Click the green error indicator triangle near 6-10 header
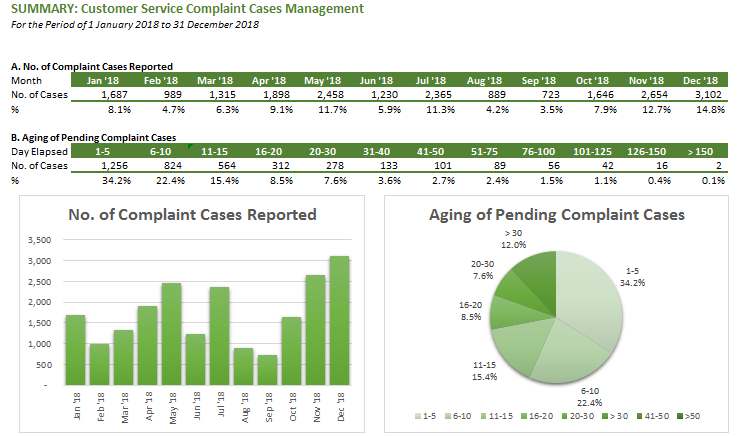The width and height of the screenshot is (738, 436). 190,147
